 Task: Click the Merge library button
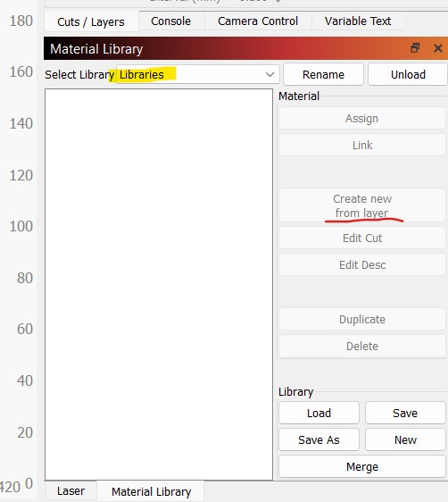click(362, 467)
